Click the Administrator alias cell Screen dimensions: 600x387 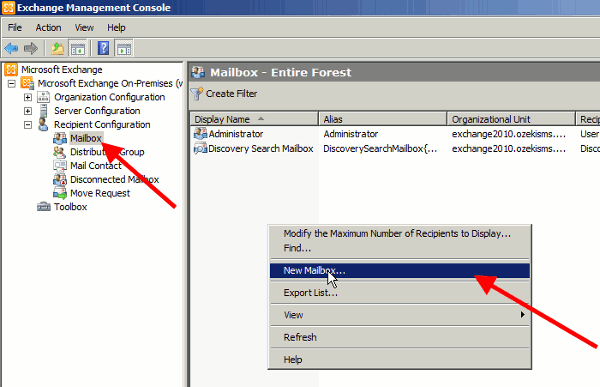click(351, 134)
